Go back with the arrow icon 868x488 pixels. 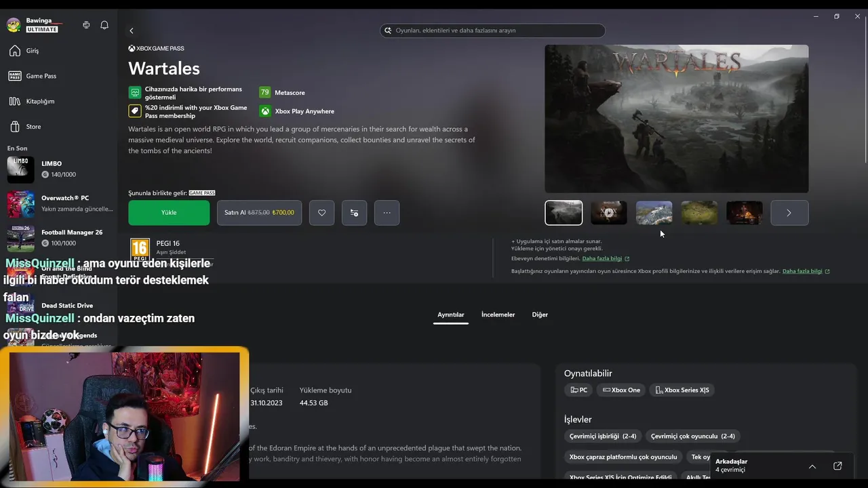132,30
